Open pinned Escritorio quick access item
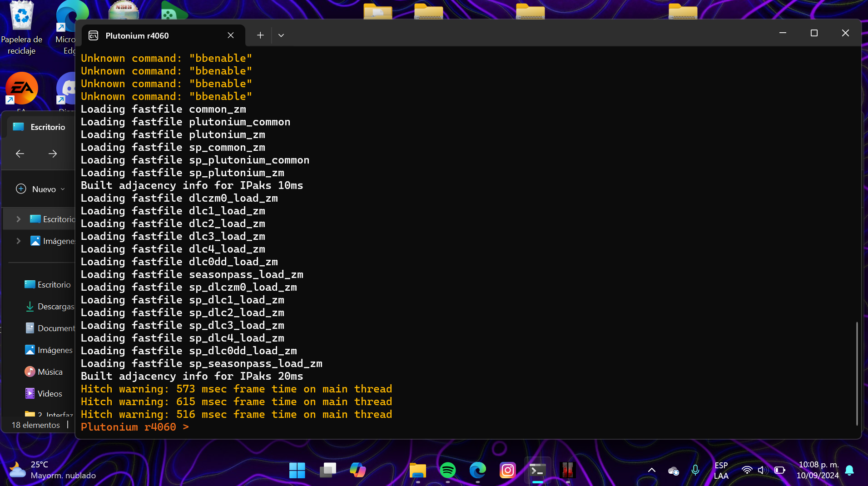Viewport: 868px width, 486px height. (48, 285)
